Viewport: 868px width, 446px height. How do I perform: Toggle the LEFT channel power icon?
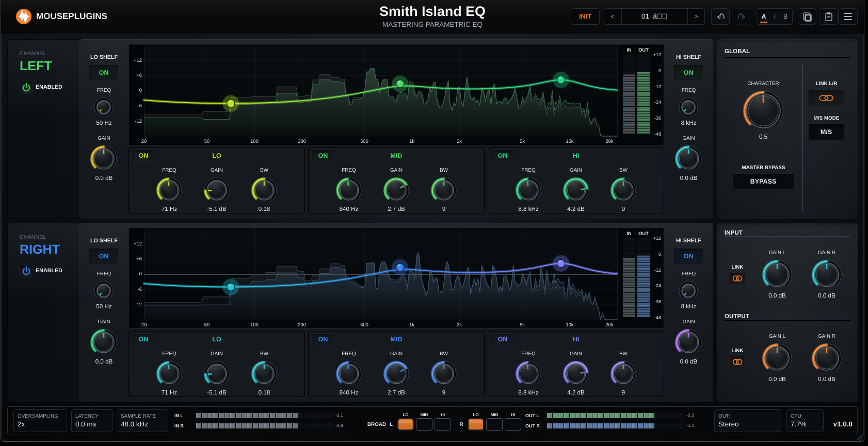26,87
